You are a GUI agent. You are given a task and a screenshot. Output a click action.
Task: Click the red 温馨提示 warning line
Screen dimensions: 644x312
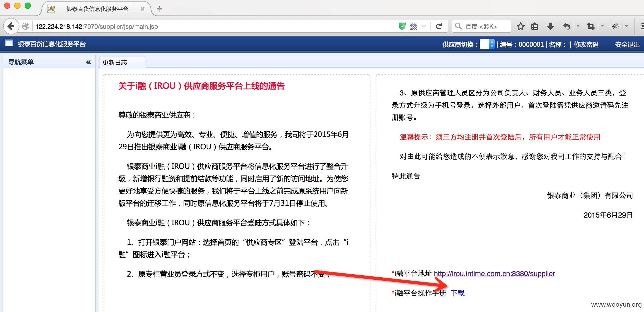pos(500,137)
